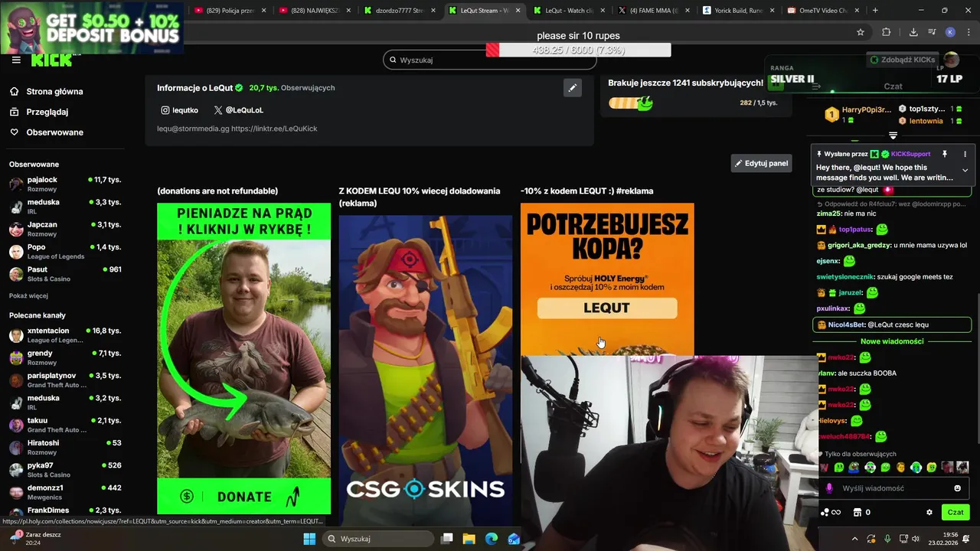Open demonzz1 recommended channel
The height and width of the screenshot is (551, 980).
click(x=65, y=491)
